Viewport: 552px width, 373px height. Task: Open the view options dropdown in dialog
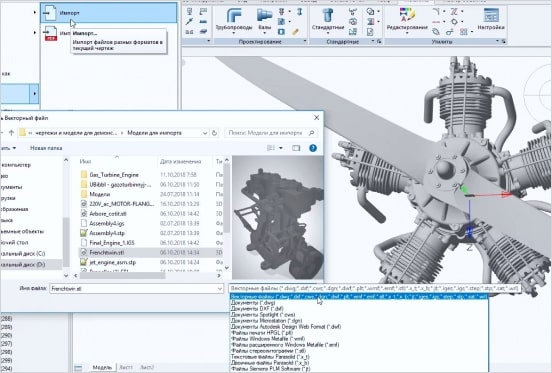point(281,148)
